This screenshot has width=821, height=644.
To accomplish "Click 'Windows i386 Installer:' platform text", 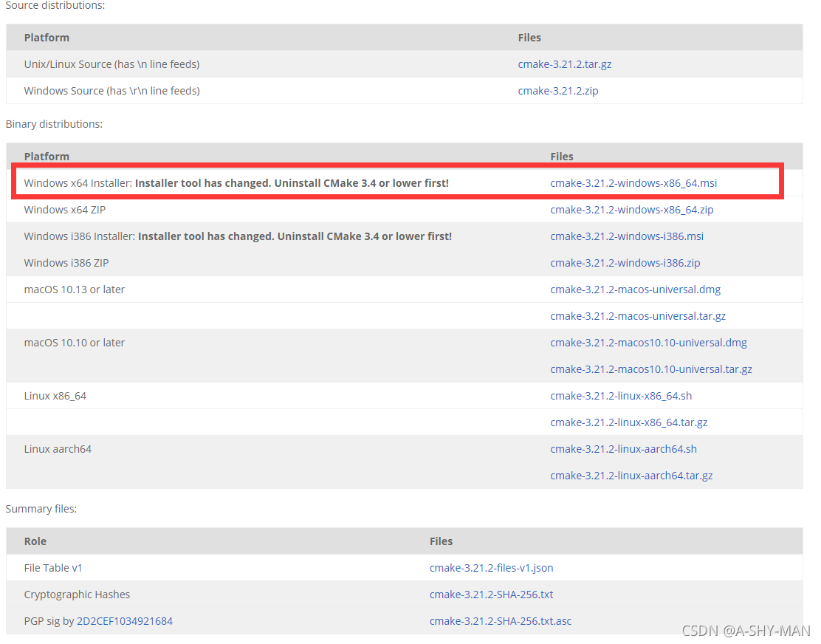I will coord(80,236).
